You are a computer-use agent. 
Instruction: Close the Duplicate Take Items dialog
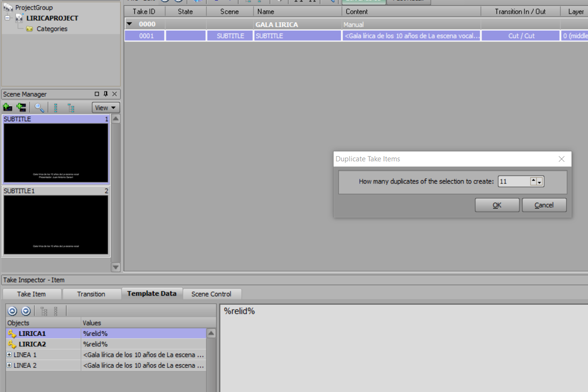pyautogui.click(x=561, y=159)
